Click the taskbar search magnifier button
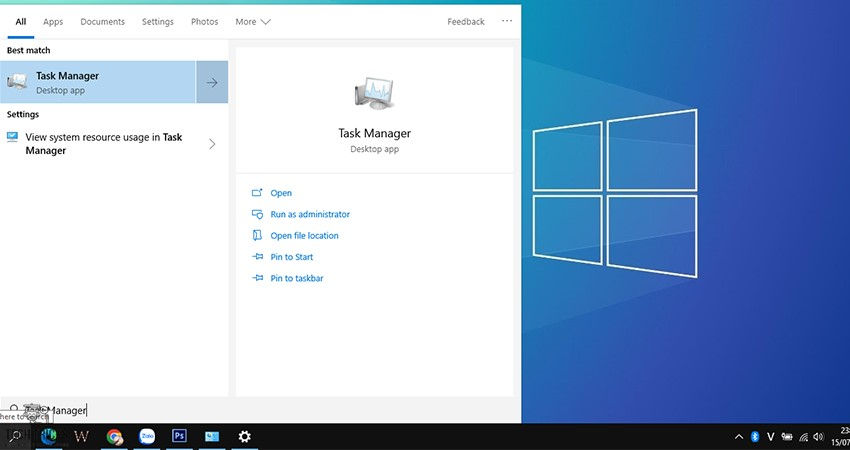The width and height of the screenshot is (850, 450). [15, 436]
